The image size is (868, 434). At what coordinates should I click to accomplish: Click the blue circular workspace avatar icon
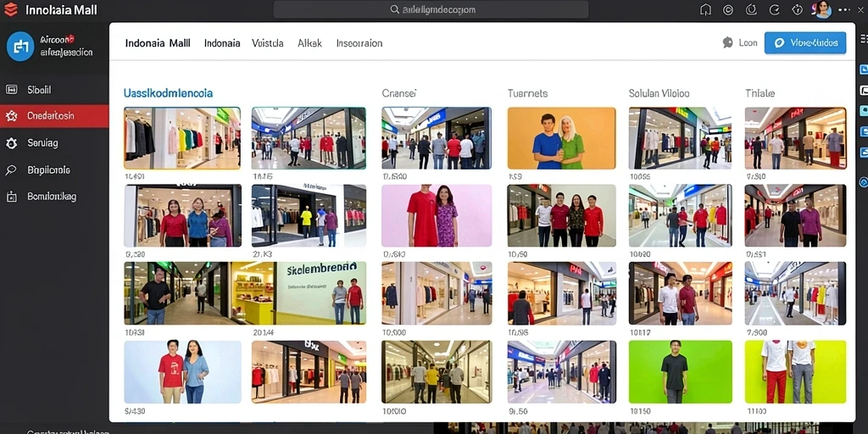click(20, 47)
